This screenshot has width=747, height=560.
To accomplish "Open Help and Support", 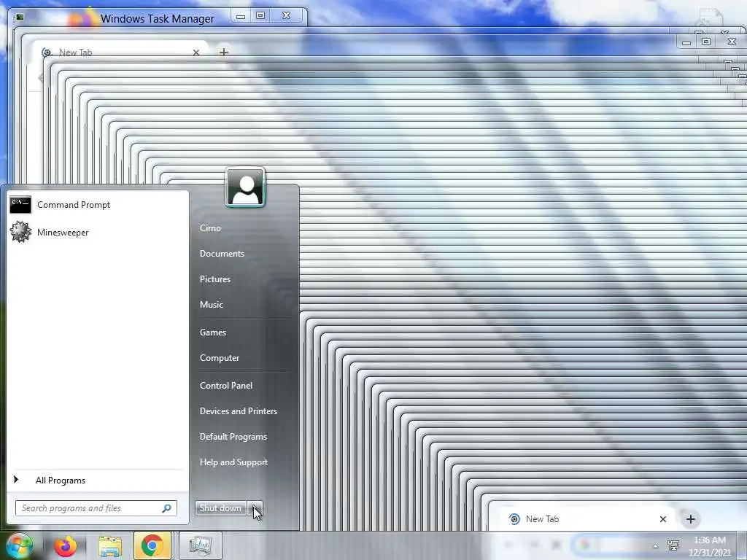I will (x=233, y=462).
